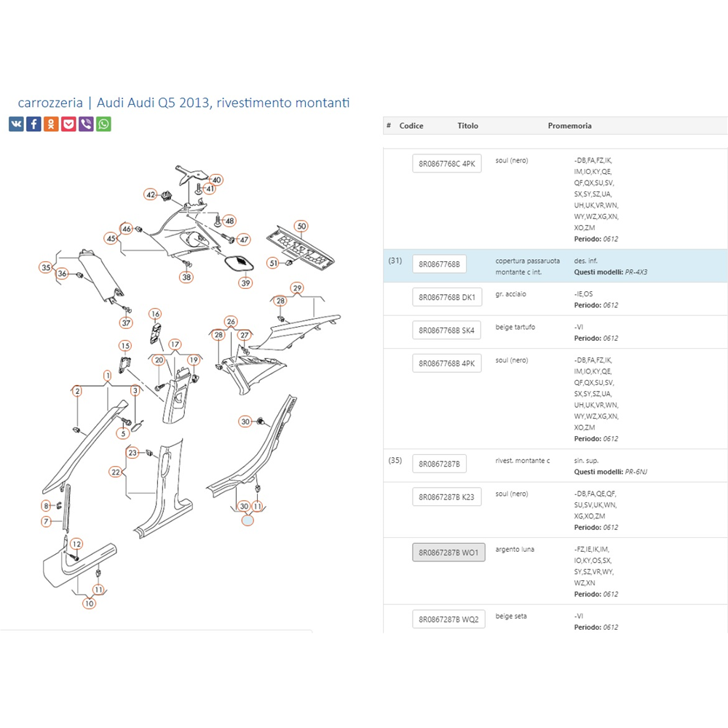Click diagram callout number 12
This screenshot has height=728, width=728.
[76, 544]
